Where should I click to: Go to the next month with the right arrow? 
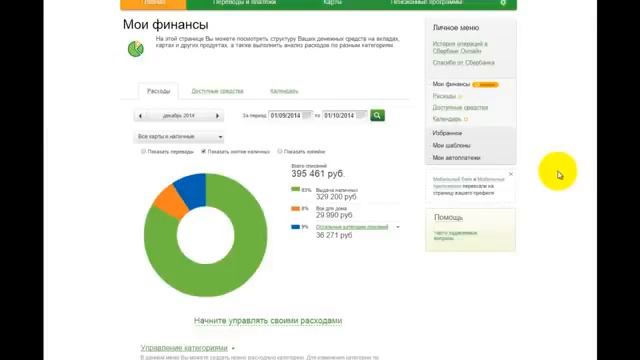(217, 116)
